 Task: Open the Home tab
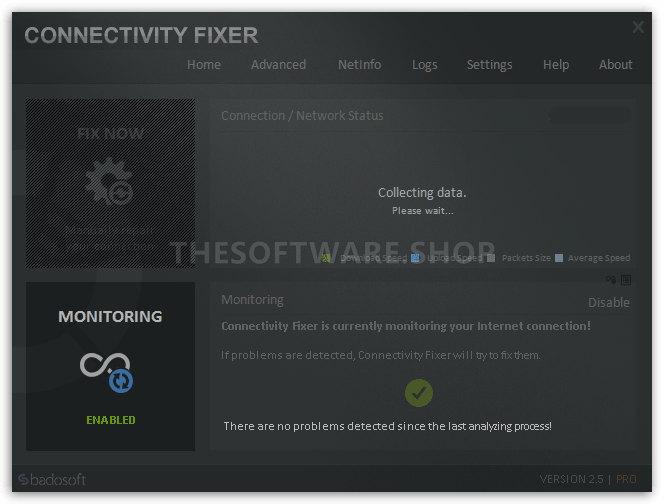(204, 64)
